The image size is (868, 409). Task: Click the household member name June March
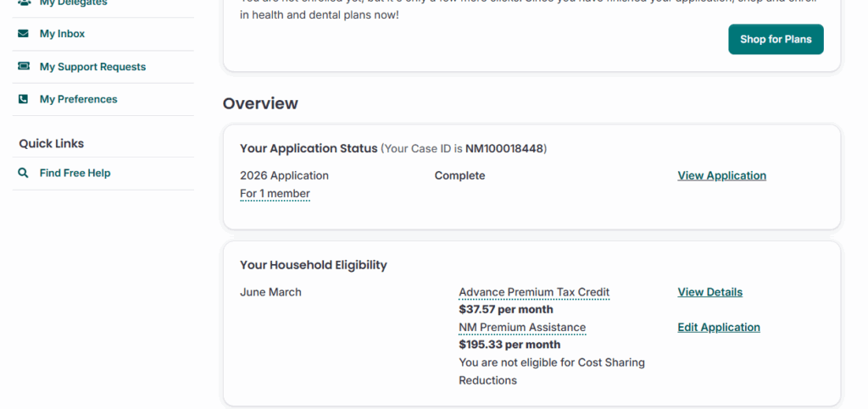[270, 292]
